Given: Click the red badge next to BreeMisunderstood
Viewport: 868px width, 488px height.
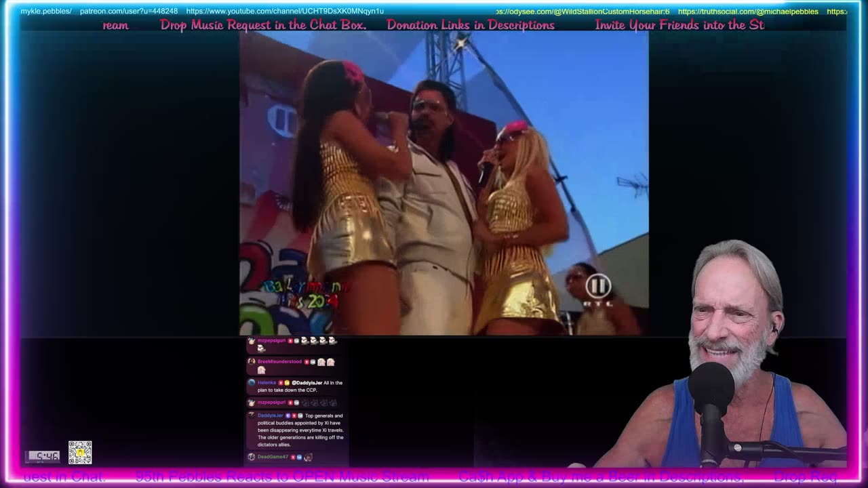Looking at the screenshot, I should coord(307,362).
